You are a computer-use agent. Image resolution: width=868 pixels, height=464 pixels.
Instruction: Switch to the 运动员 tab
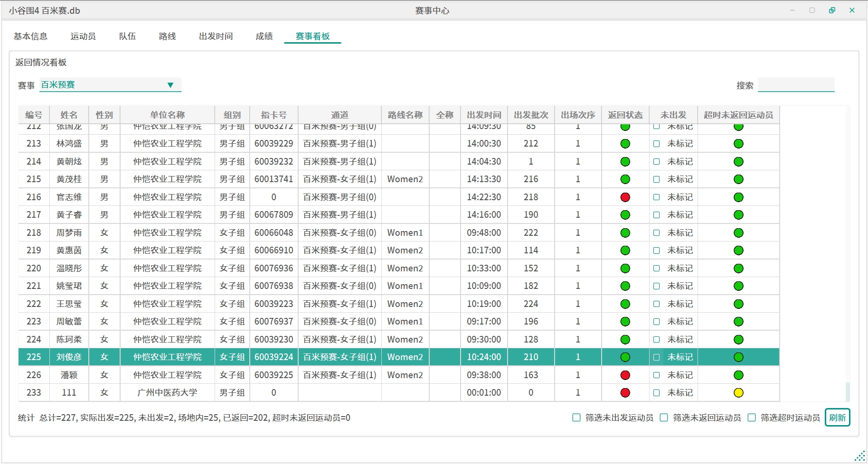(x=83, y=37)
